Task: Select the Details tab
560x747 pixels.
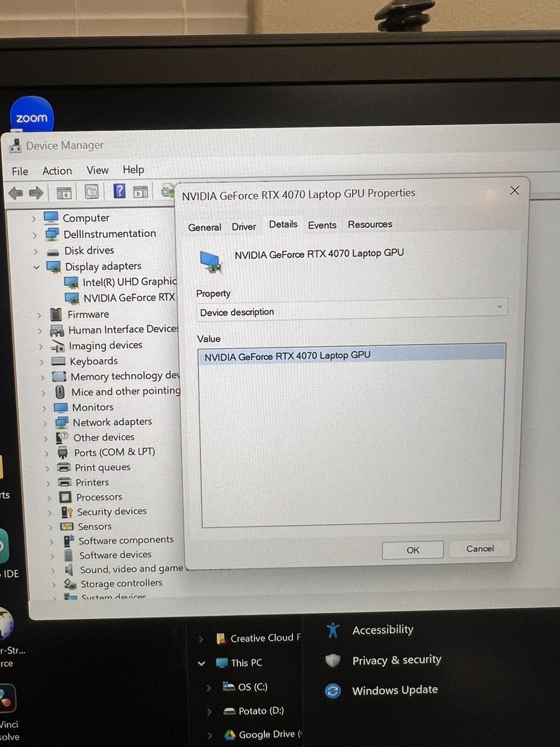Action: tap(283, 224)
